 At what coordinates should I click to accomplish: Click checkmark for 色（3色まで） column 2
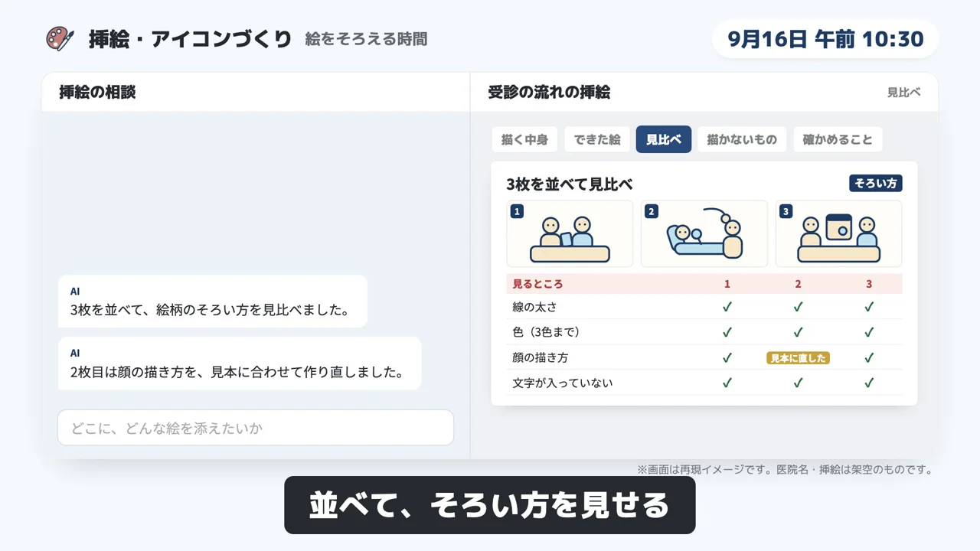point(798,332)
